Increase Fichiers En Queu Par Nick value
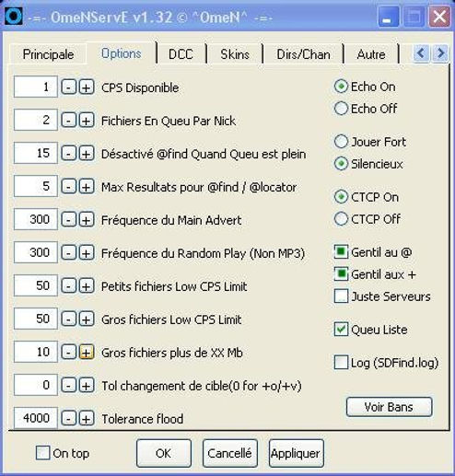455x476 pixels. click(87, 121)
